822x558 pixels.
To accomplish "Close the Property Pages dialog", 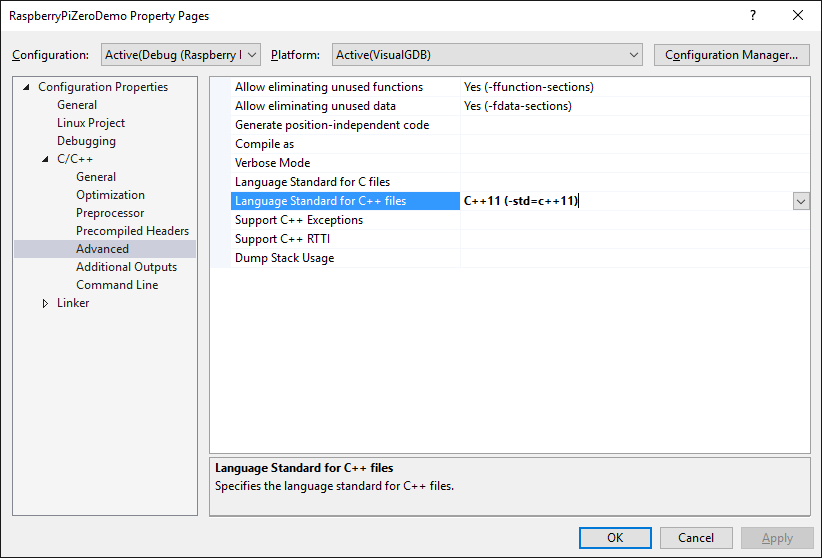I will 798,16.
